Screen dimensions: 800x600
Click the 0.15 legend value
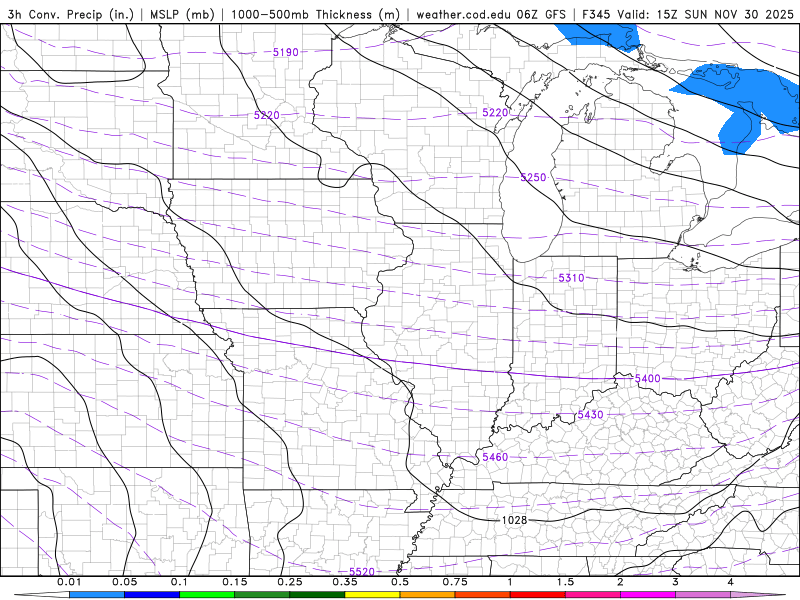pyautogui.click(x=235, y=582)
